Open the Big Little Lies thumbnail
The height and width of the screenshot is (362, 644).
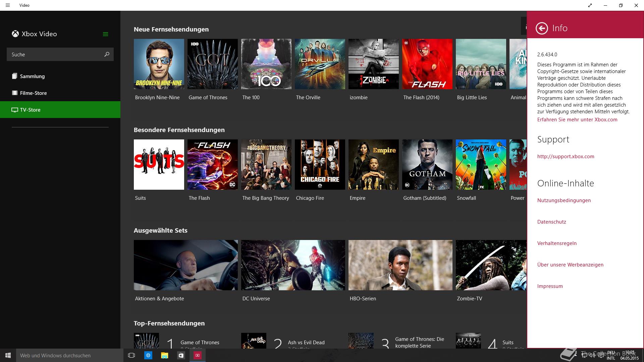481,64
